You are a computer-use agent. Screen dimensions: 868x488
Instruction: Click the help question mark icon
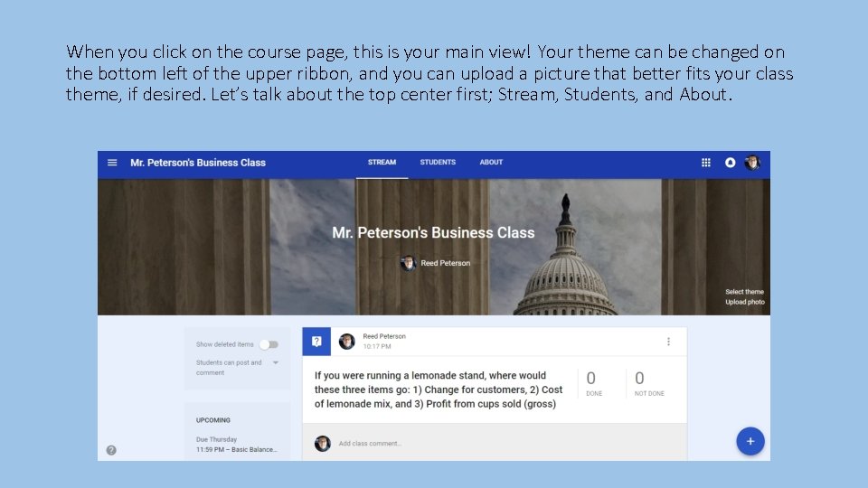(111, 450)
